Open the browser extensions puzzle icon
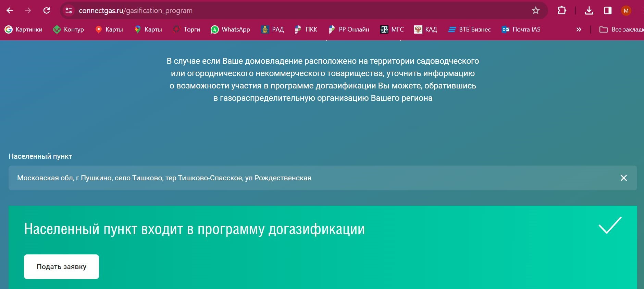Image resolution: width=644 pixels, height=289 pixels. point(562,11)
